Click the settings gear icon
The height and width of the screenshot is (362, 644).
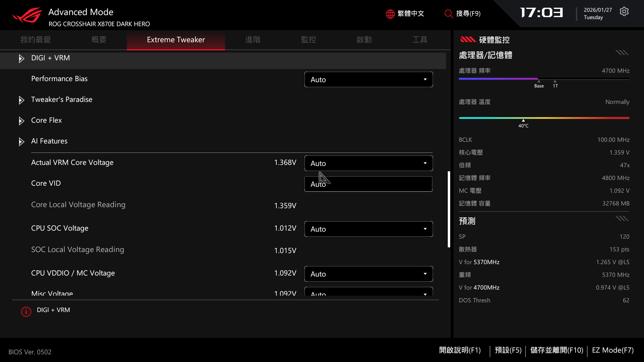[x=624, y=12]
